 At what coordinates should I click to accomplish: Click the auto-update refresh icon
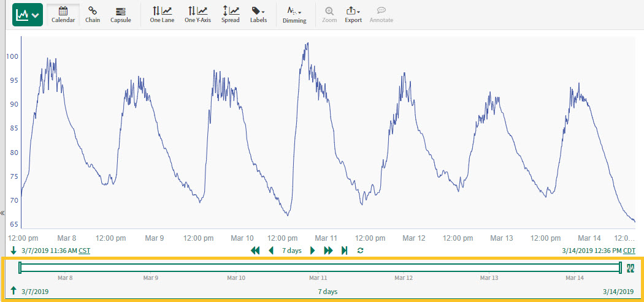(360, 251)
